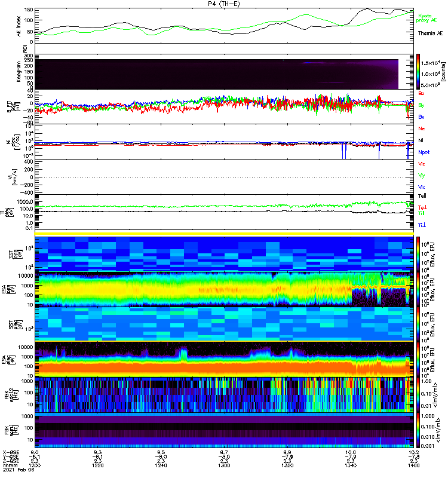
Task: Click the SST ions Eflux color bar
Action: (x=418, y=254)
